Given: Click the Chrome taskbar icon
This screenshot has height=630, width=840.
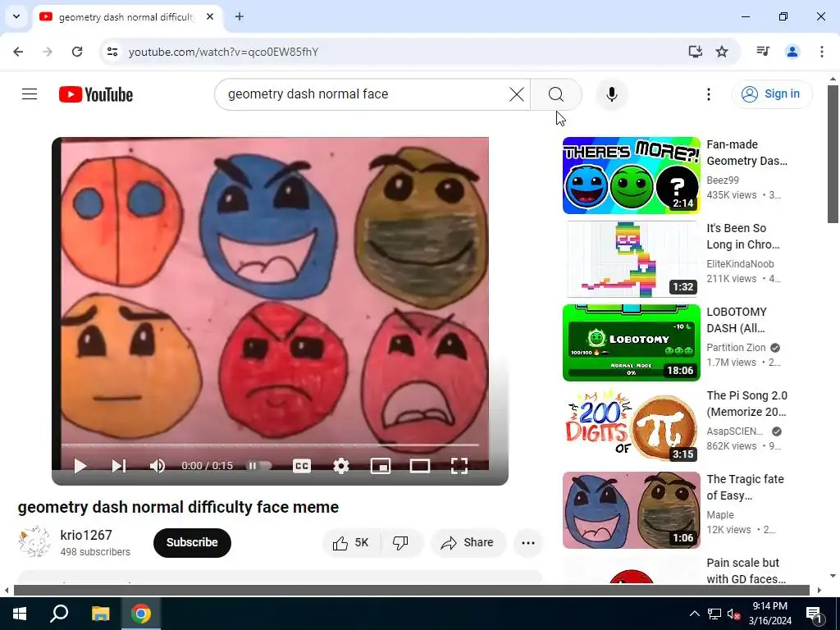Looking at the screenshot, I should pos(141,614).
